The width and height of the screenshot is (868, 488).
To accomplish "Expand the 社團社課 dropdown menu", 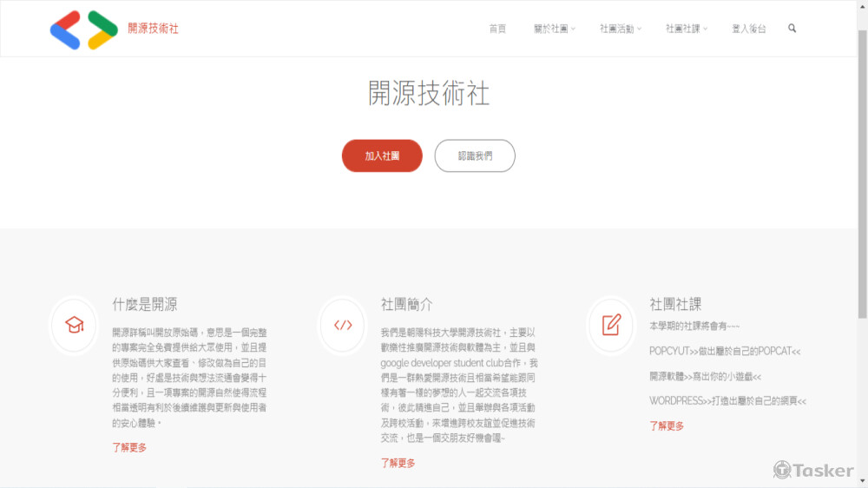I will pos(686,29).
